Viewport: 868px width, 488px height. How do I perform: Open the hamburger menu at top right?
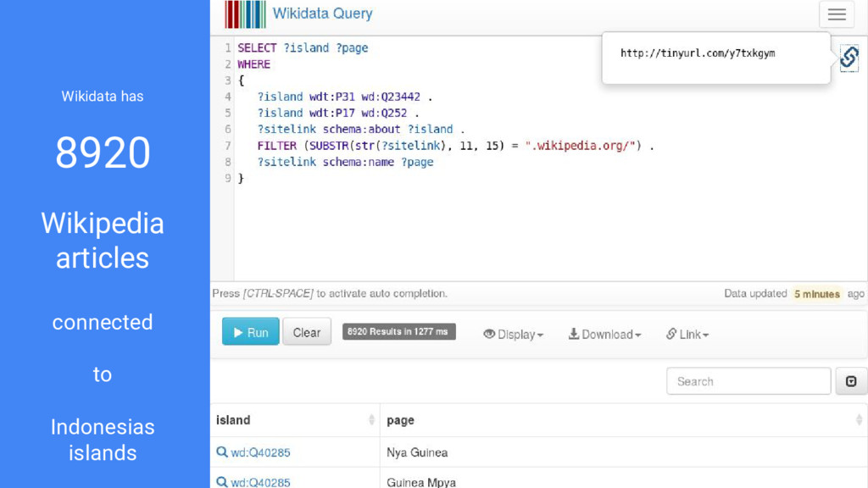(x=837, y=14)
